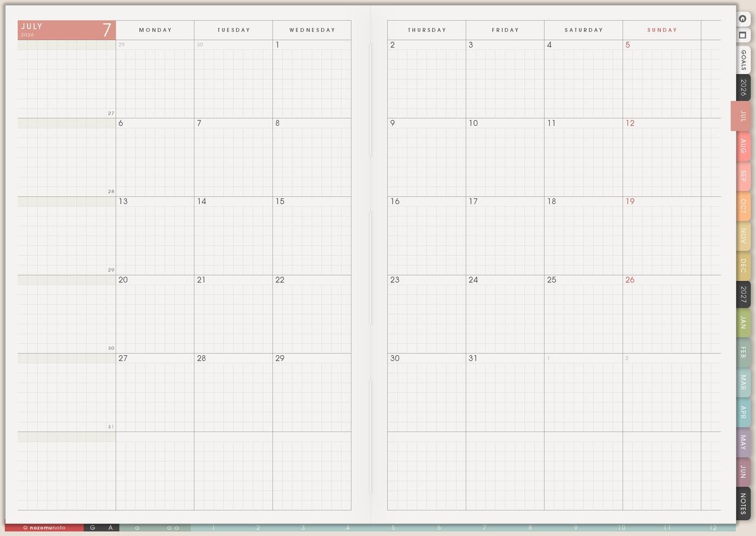Select bottom index tab 10
Screen dimensions: 756x536
point(622,527)
